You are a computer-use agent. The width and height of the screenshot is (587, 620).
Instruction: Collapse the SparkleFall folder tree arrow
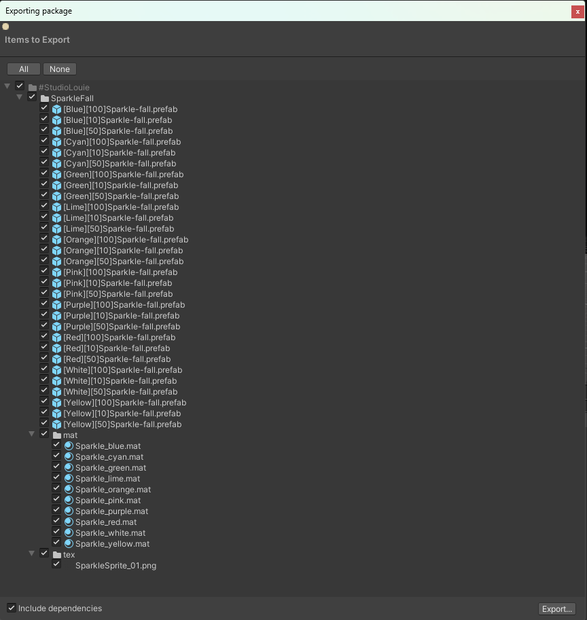[19, 97]
